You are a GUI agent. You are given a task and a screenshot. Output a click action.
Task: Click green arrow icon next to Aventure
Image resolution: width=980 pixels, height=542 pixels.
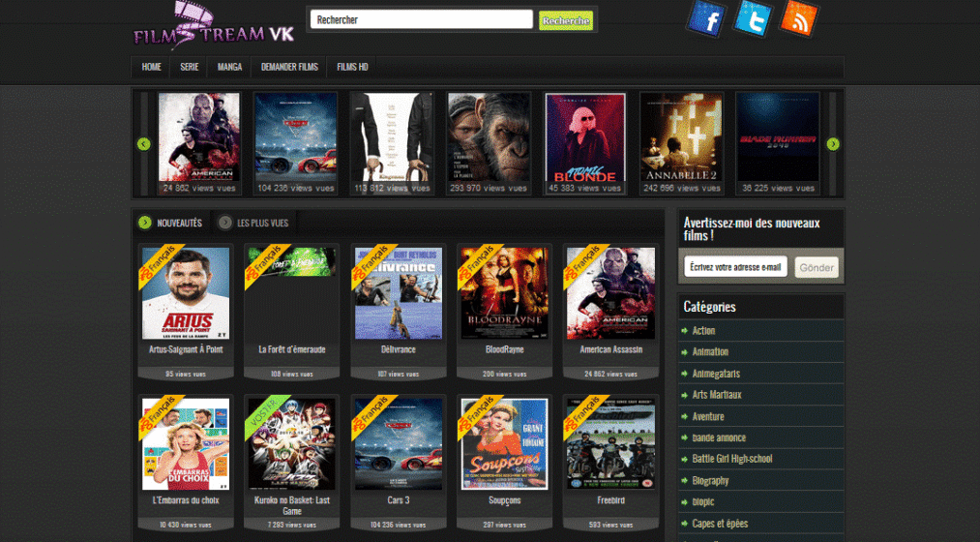[x=684, y=416]
